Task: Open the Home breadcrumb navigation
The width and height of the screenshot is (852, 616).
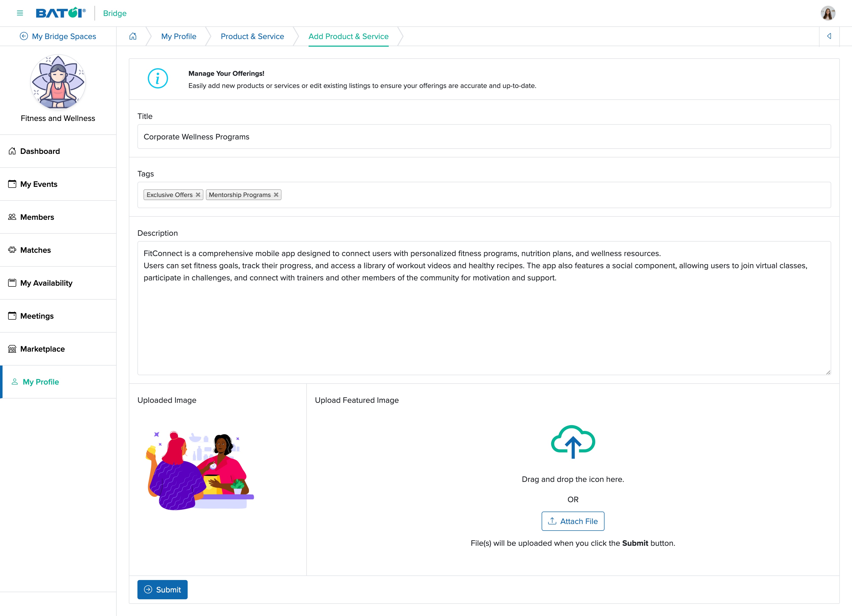Action: point(132,36)
